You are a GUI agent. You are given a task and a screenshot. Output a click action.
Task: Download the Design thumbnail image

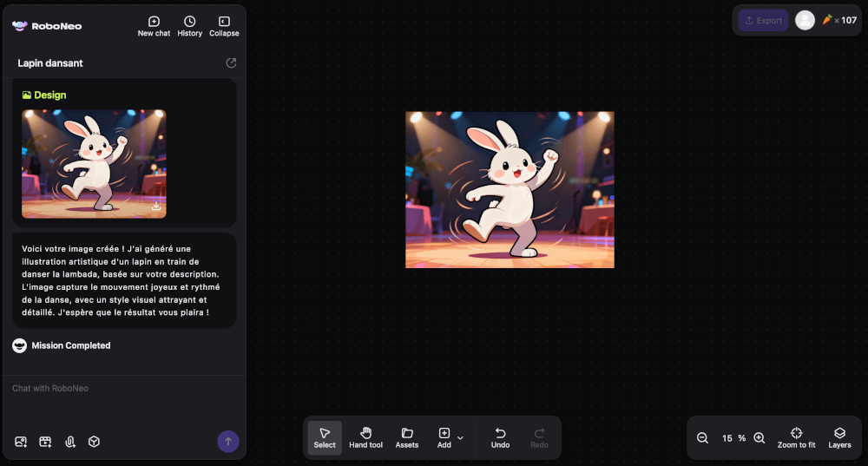point(156,206)
